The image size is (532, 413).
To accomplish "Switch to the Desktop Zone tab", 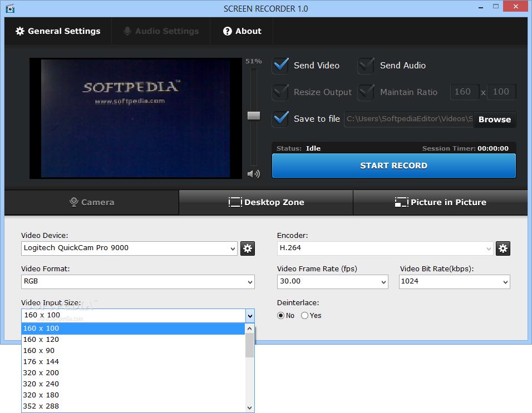I will point(266,202).
